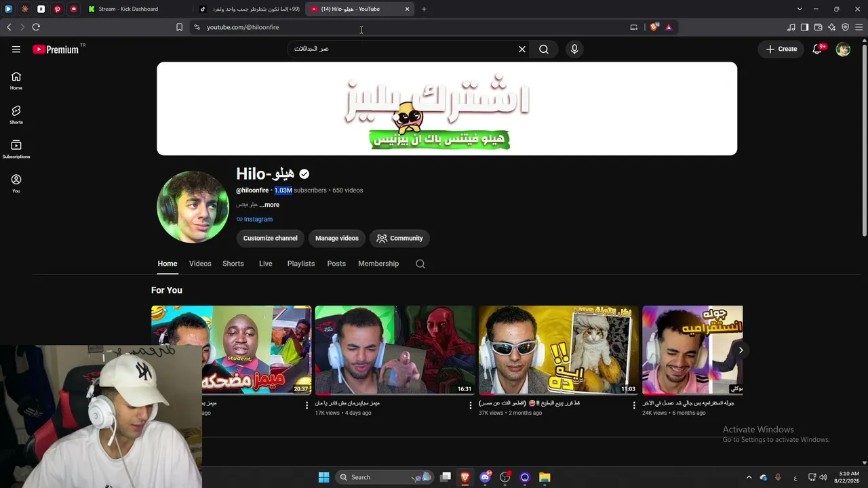Select the pinned YouTube tab

(73, 9)
